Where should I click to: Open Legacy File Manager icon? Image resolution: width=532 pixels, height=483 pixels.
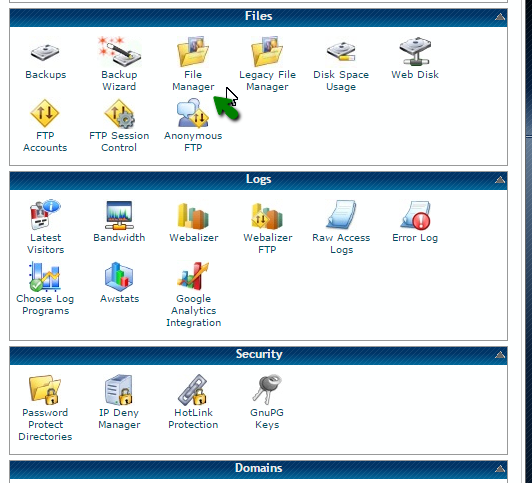[267, 52]
